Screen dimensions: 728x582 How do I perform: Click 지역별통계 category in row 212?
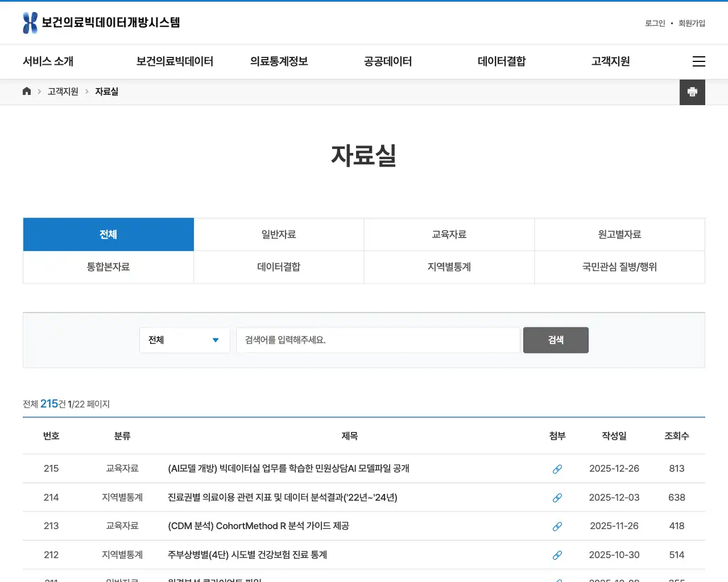click(122, 555)
